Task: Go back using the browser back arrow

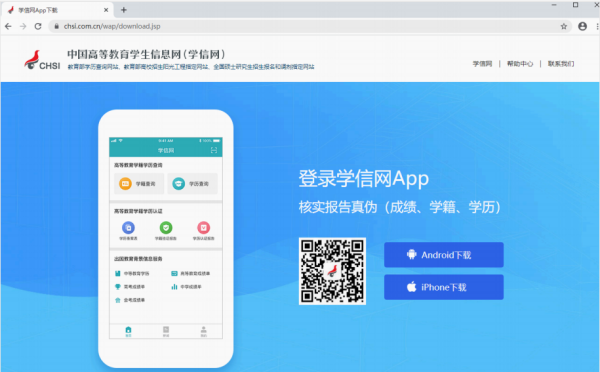Action: [8, 26]
